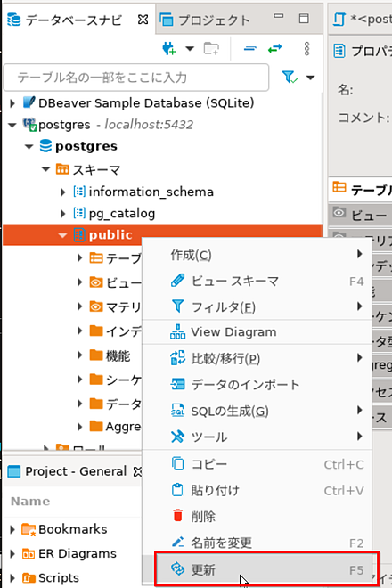Collapse the public schema node
Screen dimensions: 392x588
point(62,235)
